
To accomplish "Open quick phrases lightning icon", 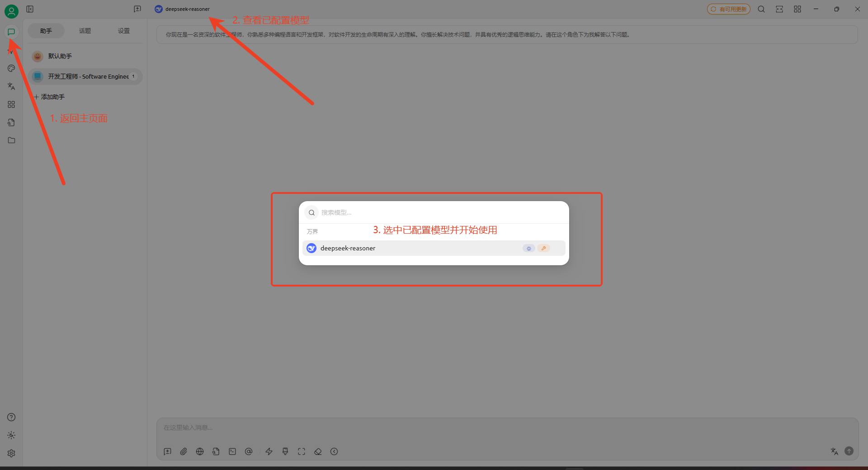I will [269, 451].
